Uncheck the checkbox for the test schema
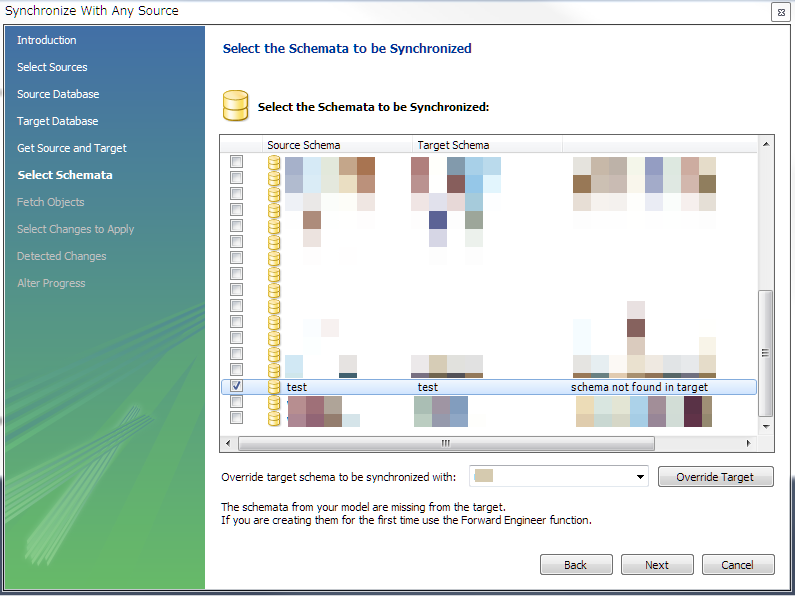The image size is (795, 596). tap(236, 386)
